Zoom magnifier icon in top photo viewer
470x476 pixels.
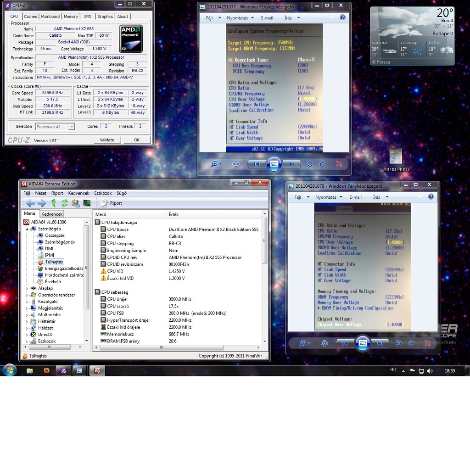pos(216,164)
